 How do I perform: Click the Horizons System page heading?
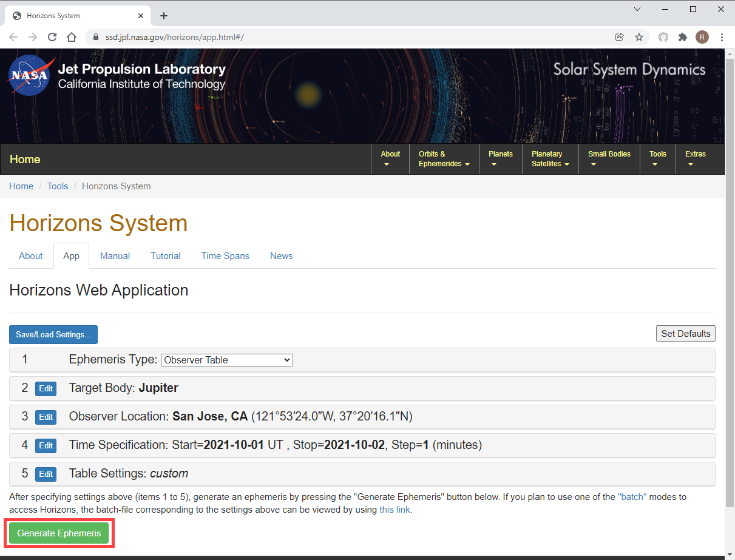click(x=98, y=223)
